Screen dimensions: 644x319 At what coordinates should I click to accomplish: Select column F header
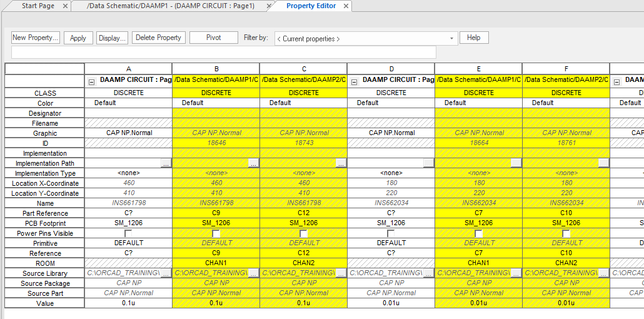coord(566,69)
